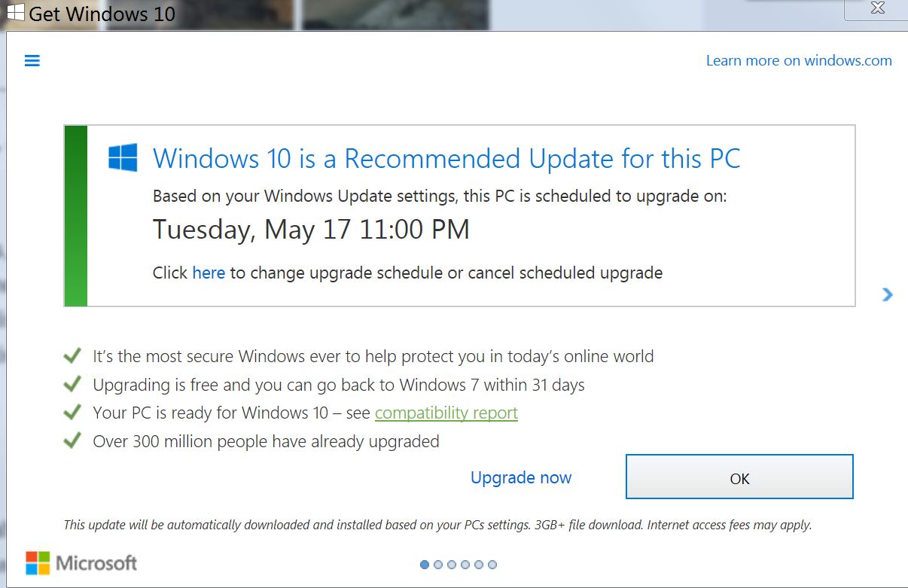Click the Microsoft logo at bottom

(81, 562)
